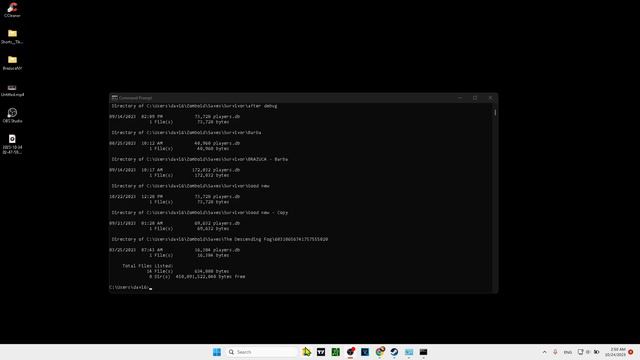Click The Descending Fog directory line
Image resolution: width=640 pixels, height=360 pixels.
(x=220, y=239)
